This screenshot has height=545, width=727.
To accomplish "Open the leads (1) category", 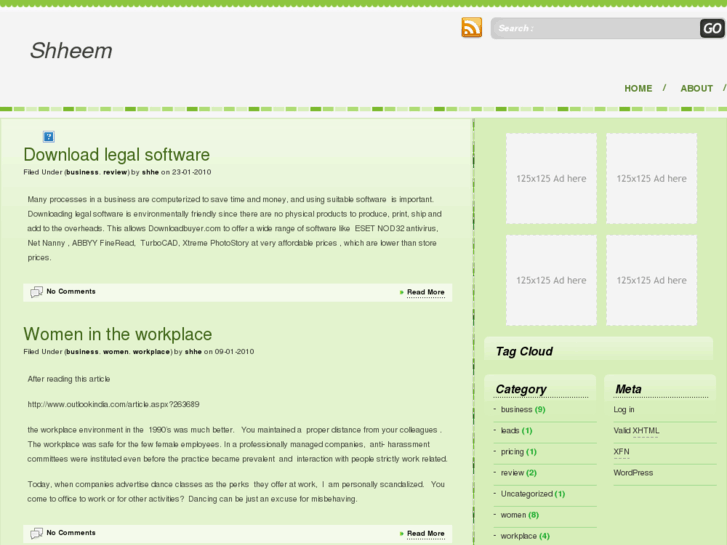I will tap(516, 430).
